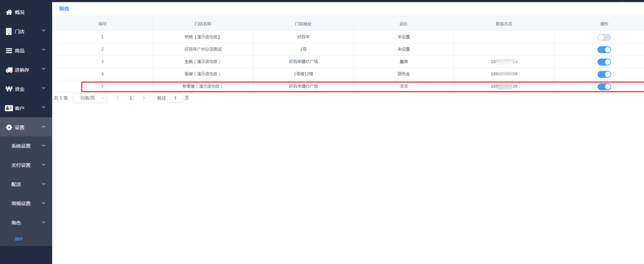Click manager cell 凉凉
The width and height of the screenshot is (644, 264).
(404, 86)
